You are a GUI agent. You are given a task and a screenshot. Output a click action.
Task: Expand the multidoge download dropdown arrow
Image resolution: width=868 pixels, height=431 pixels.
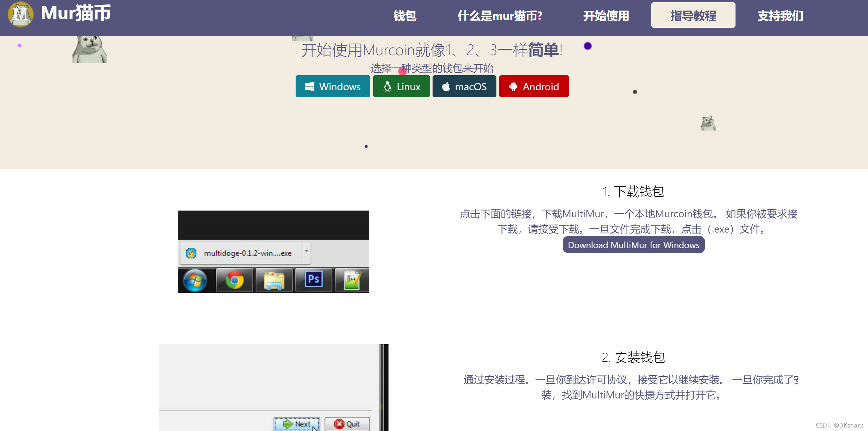306,251
